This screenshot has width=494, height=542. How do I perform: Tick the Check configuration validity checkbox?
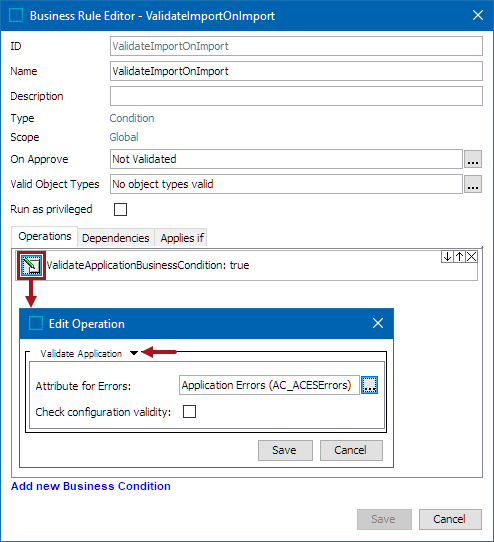[x=189, y=412]
